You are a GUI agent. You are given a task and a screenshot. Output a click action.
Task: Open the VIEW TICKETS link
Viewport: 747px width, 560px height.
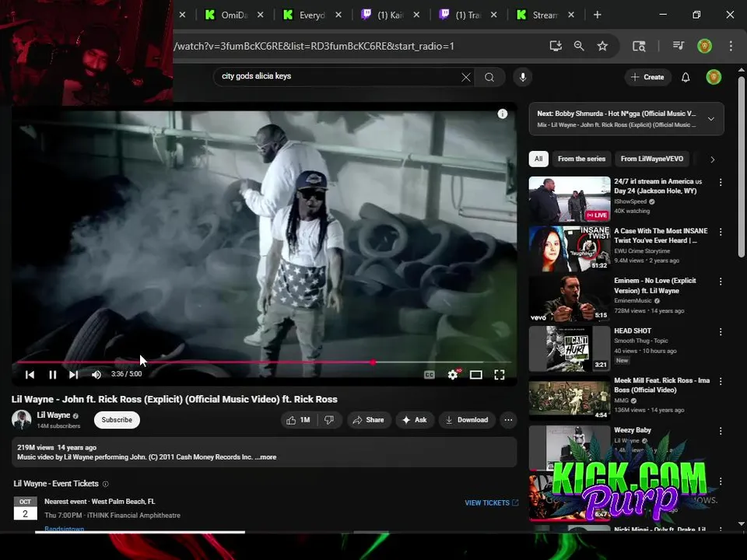click(x=492, y=503)
